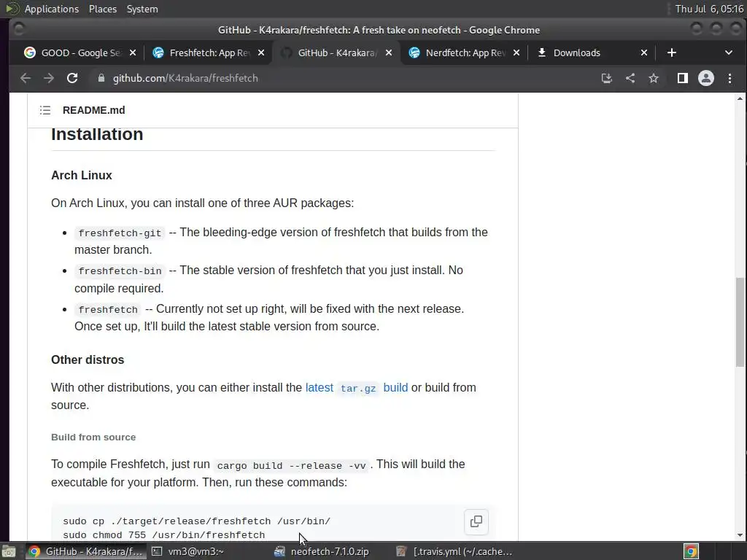The width and height of the screenshot is (747, 560).
Task: Select the GitHub Chrome taskbar button
Action: tap(86, 551)
